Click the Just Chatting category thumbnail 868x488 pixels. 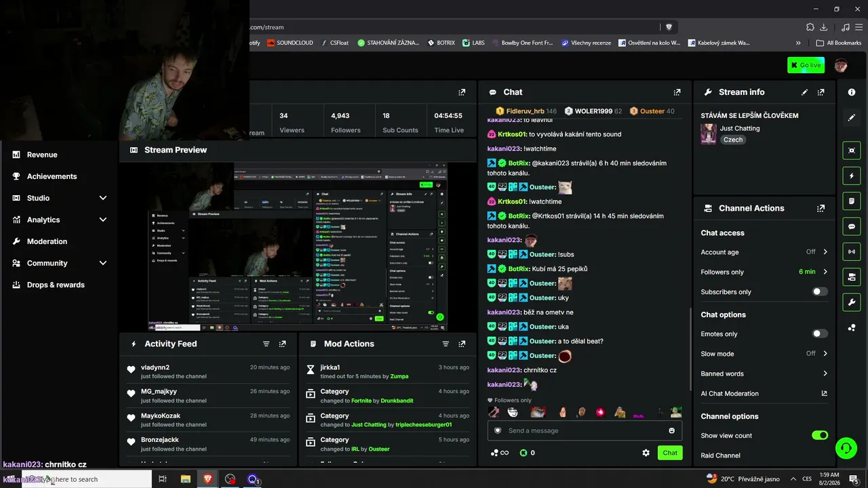tap(709, 134)
